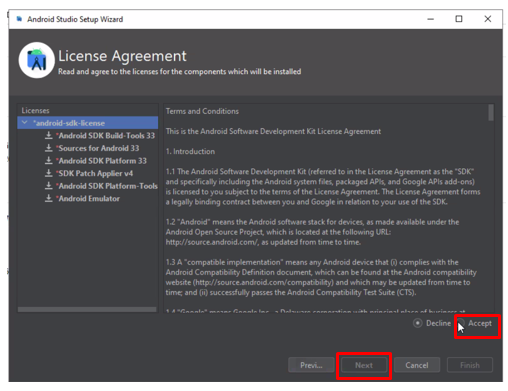Click the license text vertical scrollbar thumb
The height and width of the screenshot is (391, 508).
point(491,113)
